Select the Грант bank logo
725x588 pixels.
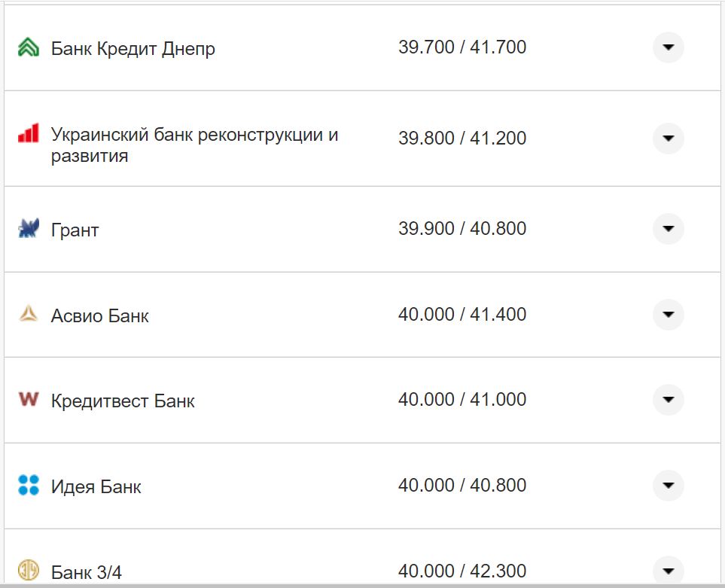coord(27,229)
